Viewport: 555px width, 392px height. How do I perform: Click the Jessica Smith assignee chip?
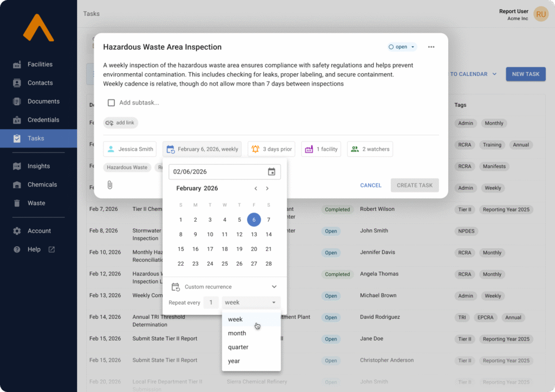(x=130, y=149)
